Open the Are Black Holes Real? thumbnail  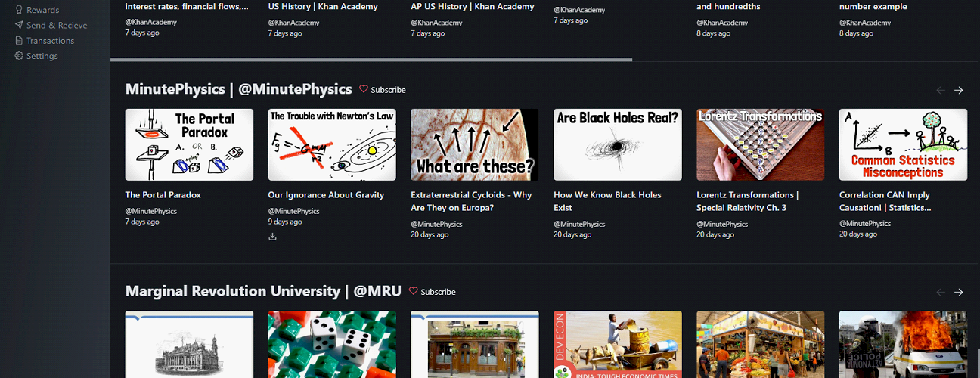point(618,144)
